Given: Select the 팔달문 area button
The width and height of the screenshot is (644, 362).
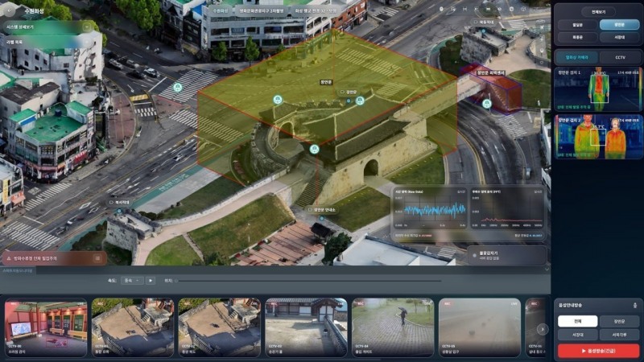Looking at the screenshot, I should pyautogui.click(x=578, y=25).
